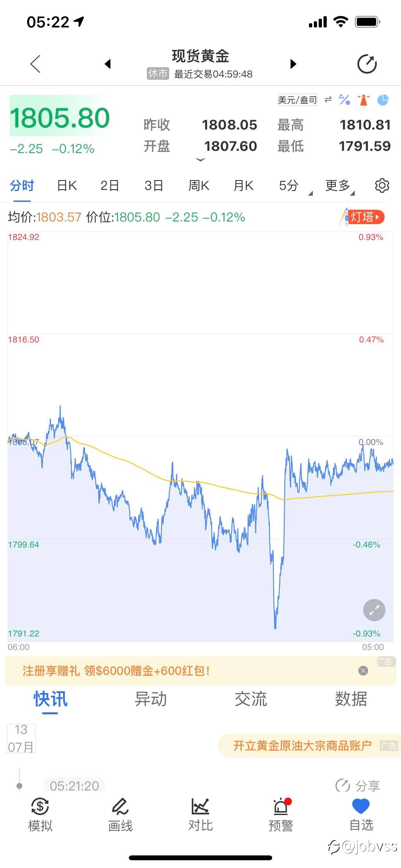Switch to the 异动 tab
The width and height of the screenshot is (401, 868).
click(150, 699)
